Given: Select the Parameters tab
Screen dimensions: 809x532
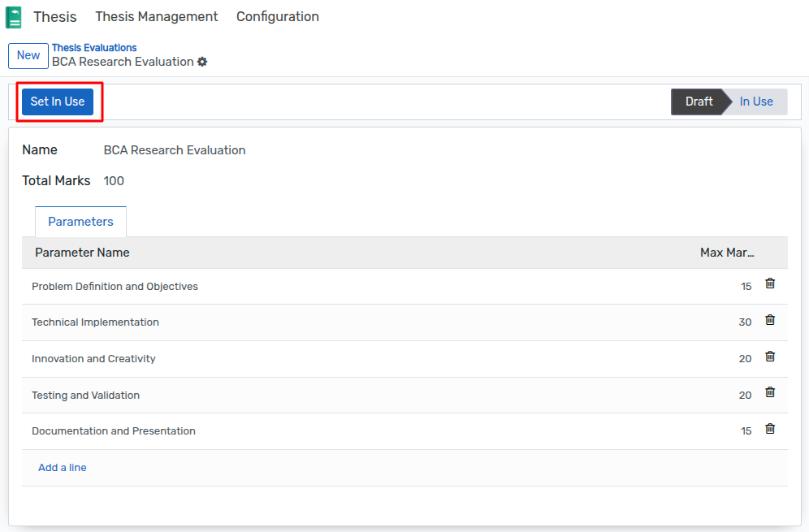Looking at the screenshot, I should coord(80,222).
